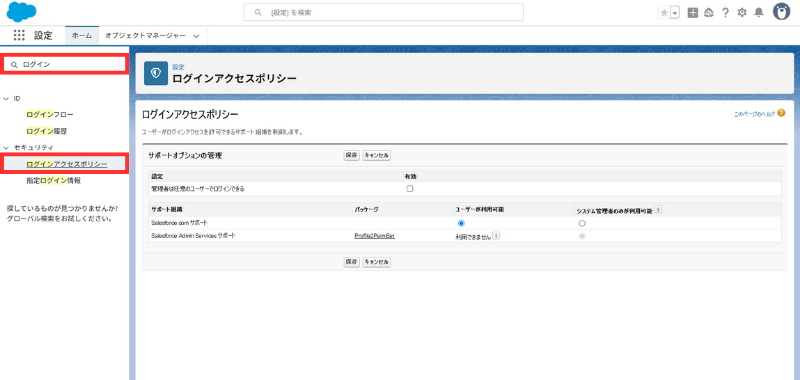Click the Trailhead guidance cloud icon
The image size is (800, 380).
[x=708, y=13]
